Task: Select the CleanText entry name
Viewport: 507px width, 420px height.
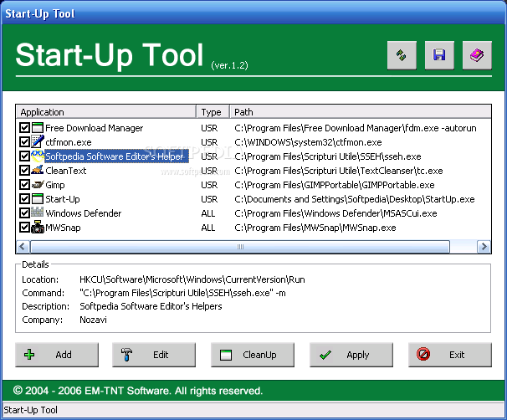Action: pos(65,171)
